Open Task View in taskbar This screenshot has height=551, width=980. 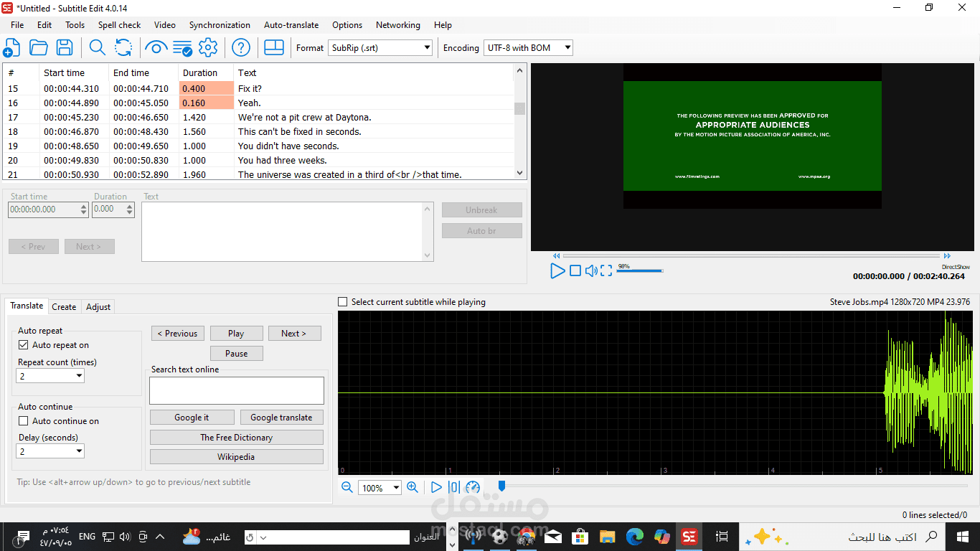coord(722,536)
